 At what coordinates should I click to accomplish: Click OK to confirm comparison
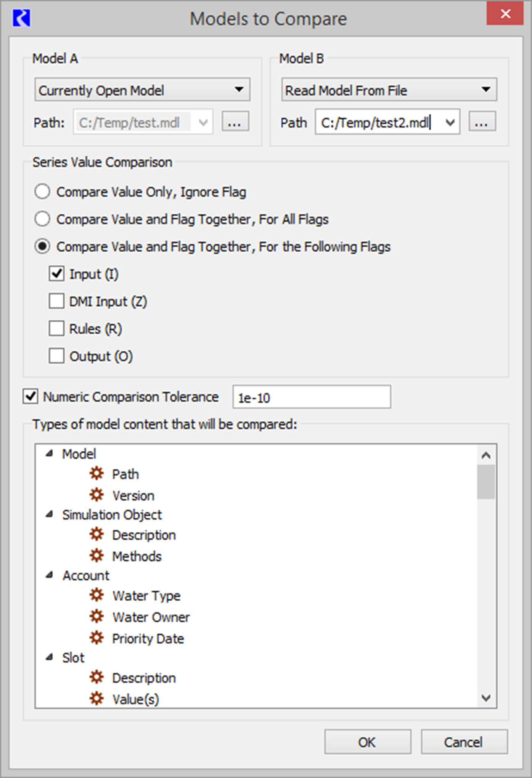click(368, 742)
